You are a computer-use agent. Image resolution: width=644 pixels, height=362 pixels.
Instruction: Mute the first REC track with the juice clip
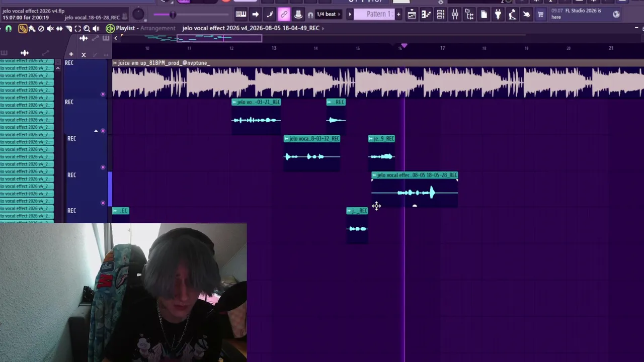pyautogui.click(x=103, y=94)
